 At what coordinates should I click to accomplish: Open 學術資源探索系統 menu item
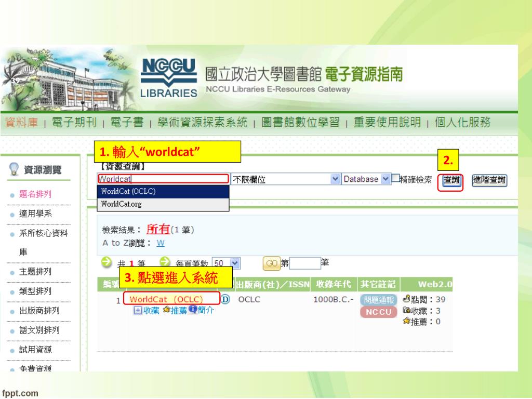coord(202,122)
